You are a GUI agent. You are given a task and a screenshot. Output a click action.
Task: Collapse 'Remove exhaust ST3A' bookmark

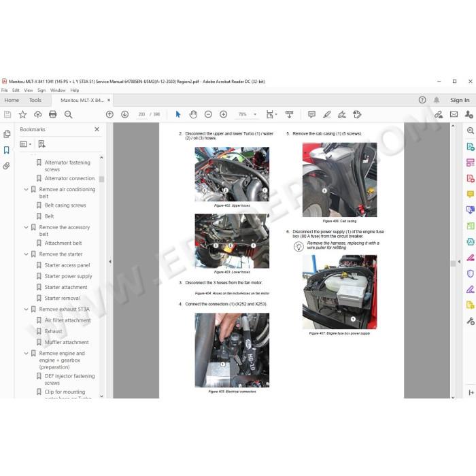coord(26,309)
